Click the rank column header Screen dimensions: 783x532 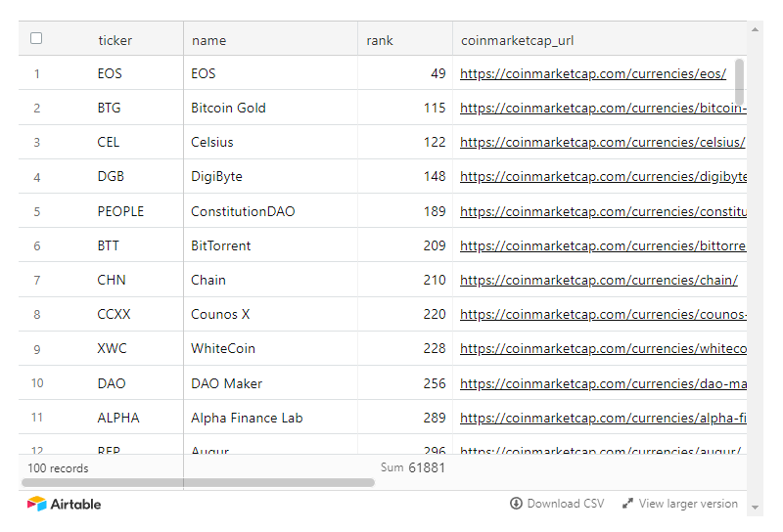tap(405, 40)
